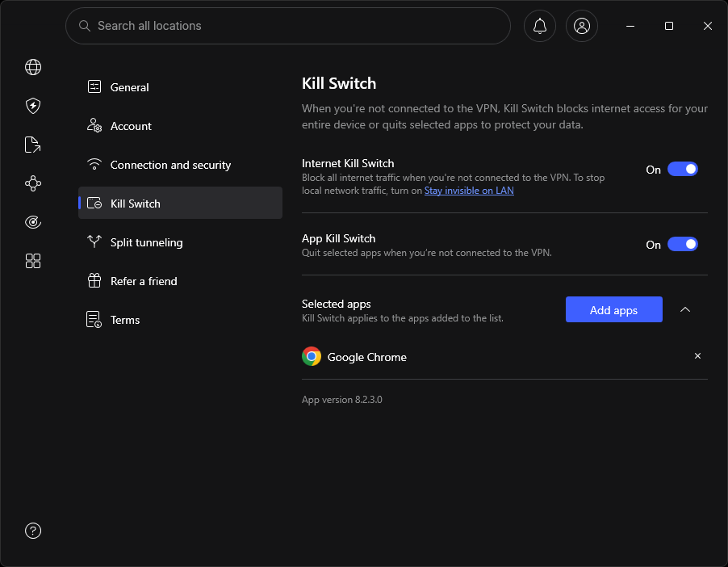Open the shield lightning protection icon
This screenshot has width=728, height=567.
point(33,106)
